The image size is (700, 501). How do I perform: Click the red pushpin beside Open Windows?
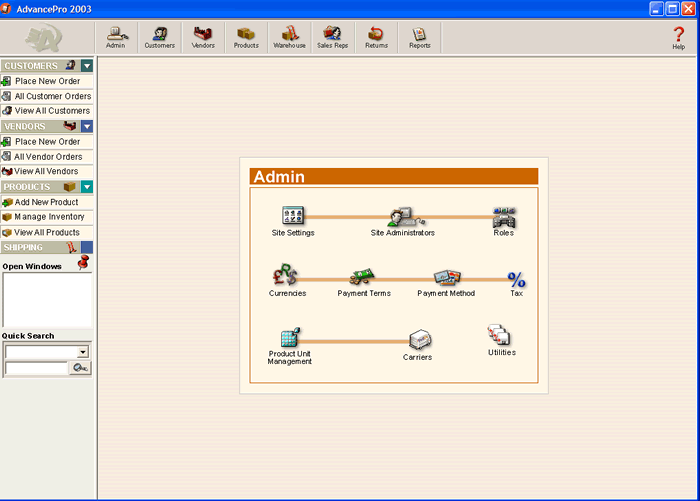[x=83, y=263]
